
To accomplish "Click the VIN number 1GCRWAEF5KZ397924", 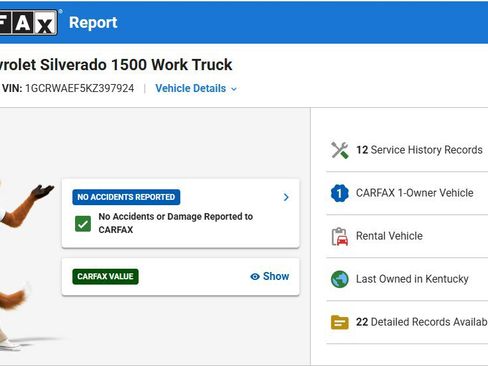I will click(x=80, y=88).
